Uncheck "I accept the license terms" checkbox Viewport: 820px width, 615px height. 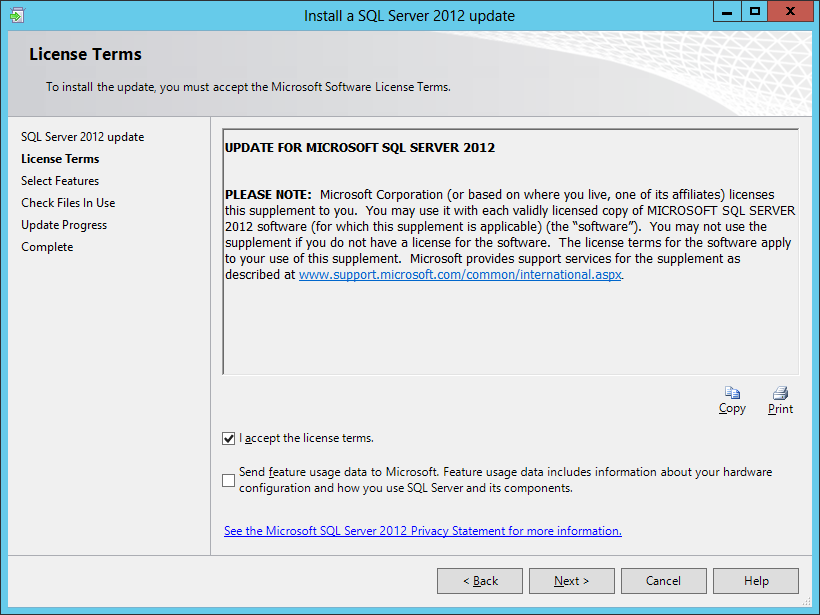[x=229, y=438]
